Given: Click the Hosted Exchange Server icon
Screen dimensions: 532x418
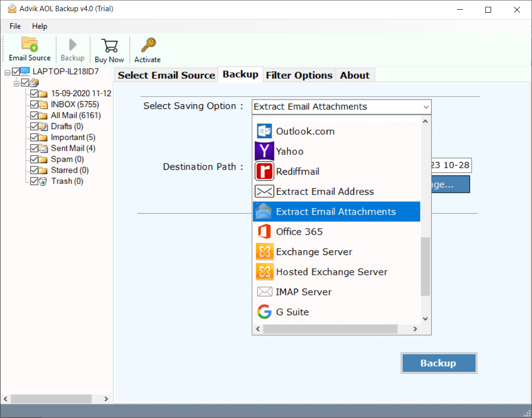Looking at the screenshot, I should click(x=265, y=272).
